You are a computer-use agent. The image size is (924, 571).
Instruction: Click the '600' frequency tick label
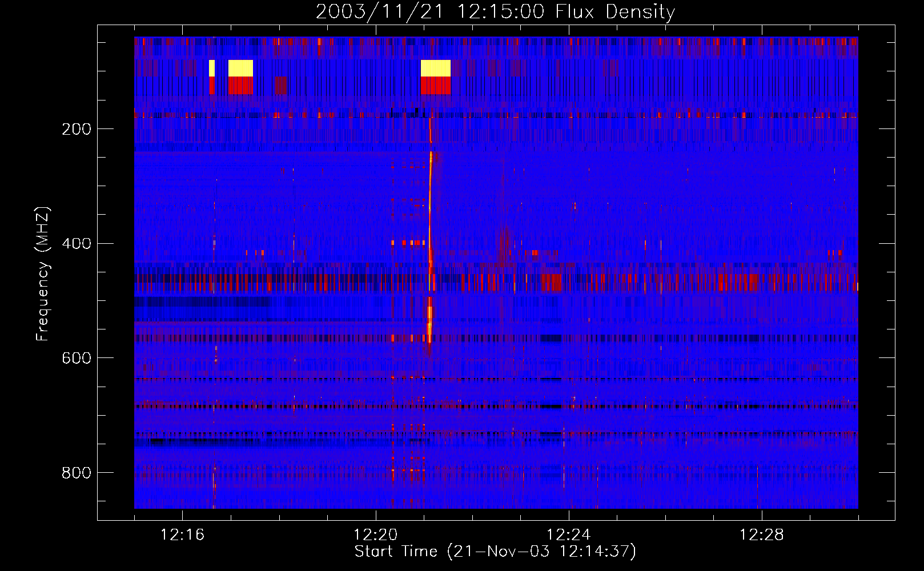[77, 358]
